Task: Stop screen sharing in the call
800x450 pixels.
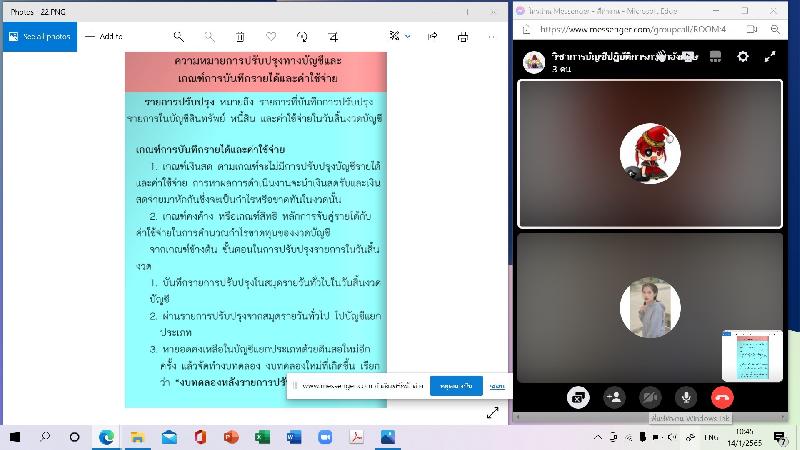Action: 578,397
